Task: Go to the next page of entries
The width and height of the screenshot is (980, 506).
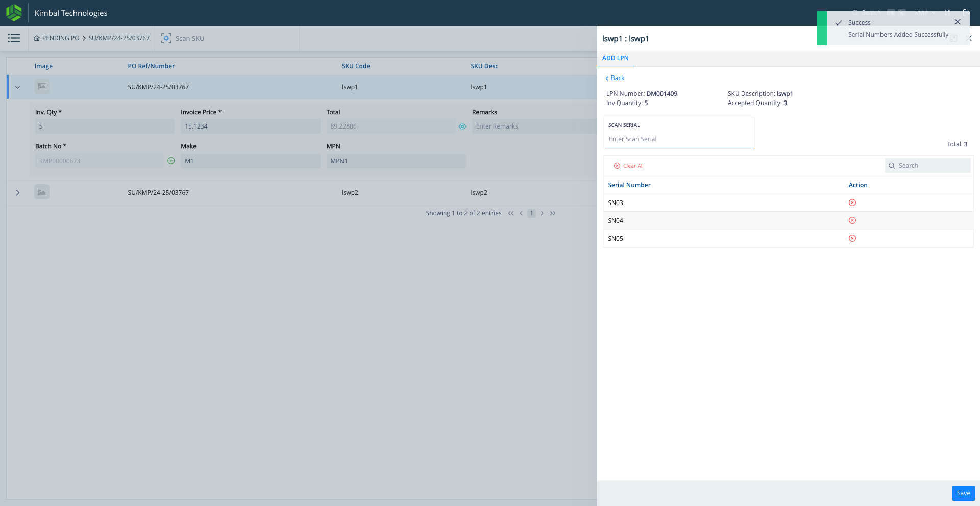Action: (542, 213)
